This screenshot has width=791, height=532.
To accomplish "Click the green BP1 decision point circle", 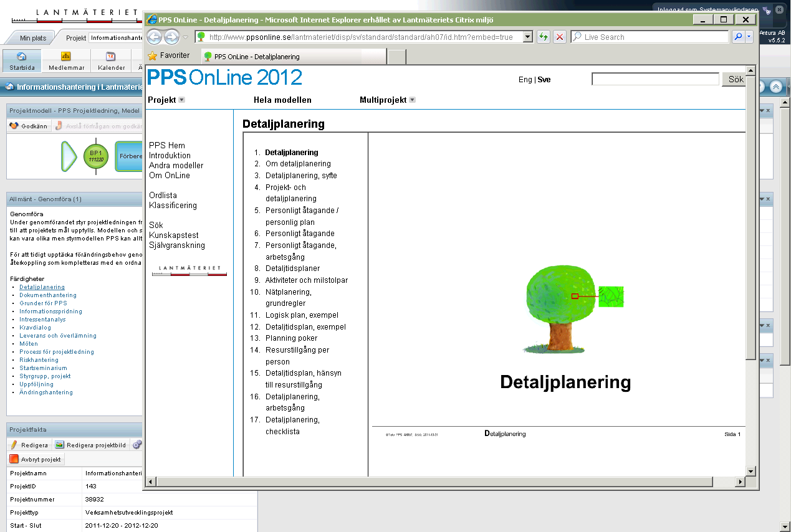I will tap(95, 156).
